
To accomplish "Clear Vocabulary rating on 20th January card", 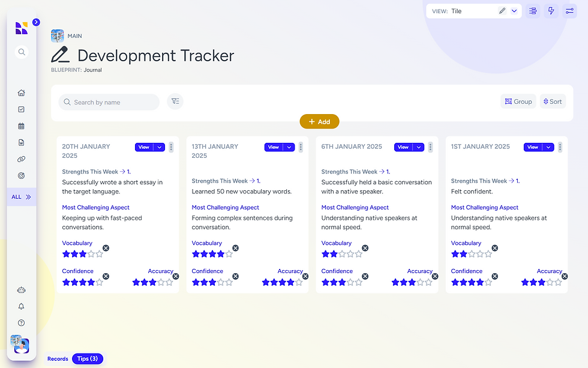I will 106,248.
